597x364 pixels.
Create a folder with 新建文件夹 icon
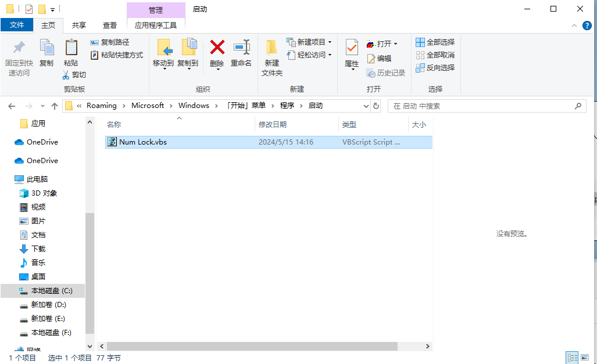coord(271,55)
